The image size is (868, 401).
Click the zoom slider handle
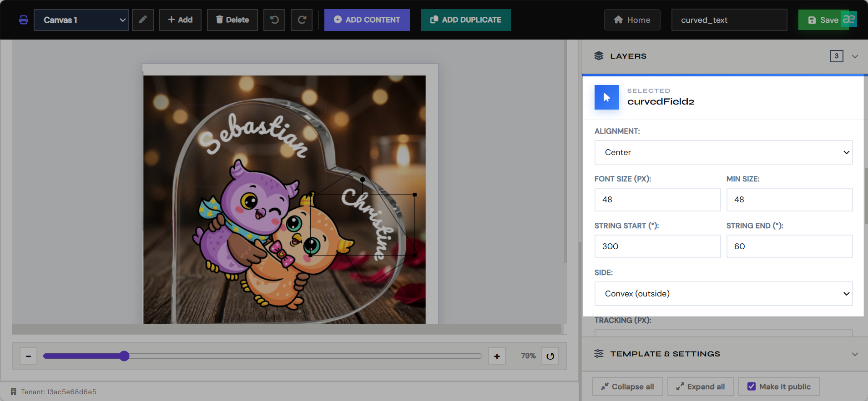pyautogui.click(x=124, y=356)
